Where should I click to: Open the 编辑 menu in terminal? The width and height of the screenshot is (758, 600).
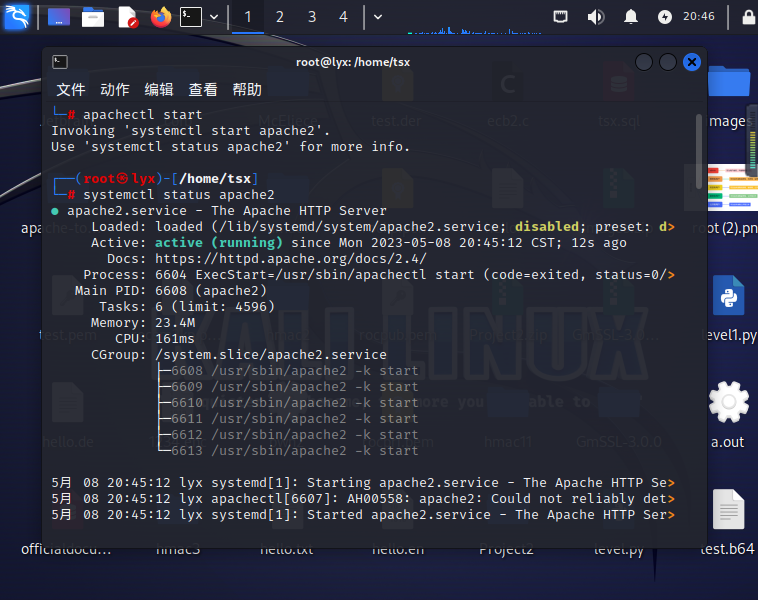[x=159, y=89]
